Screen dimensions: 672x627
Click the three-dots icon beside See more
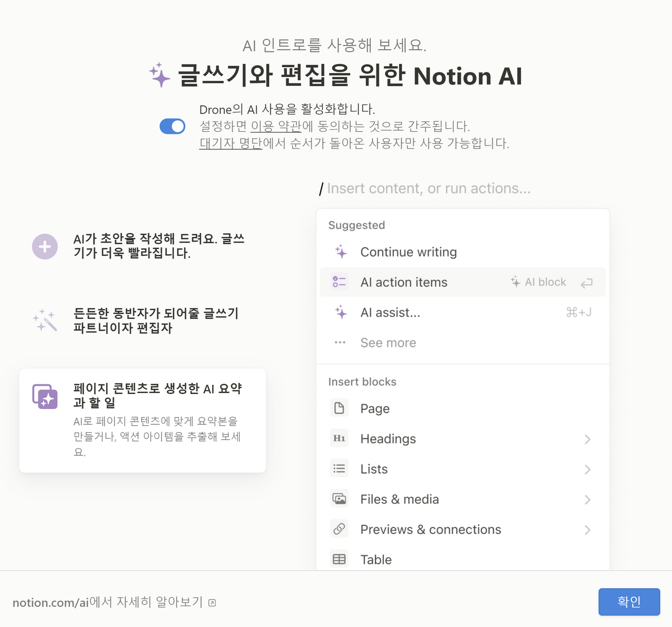pyautogui.click(x=340, y=342)
